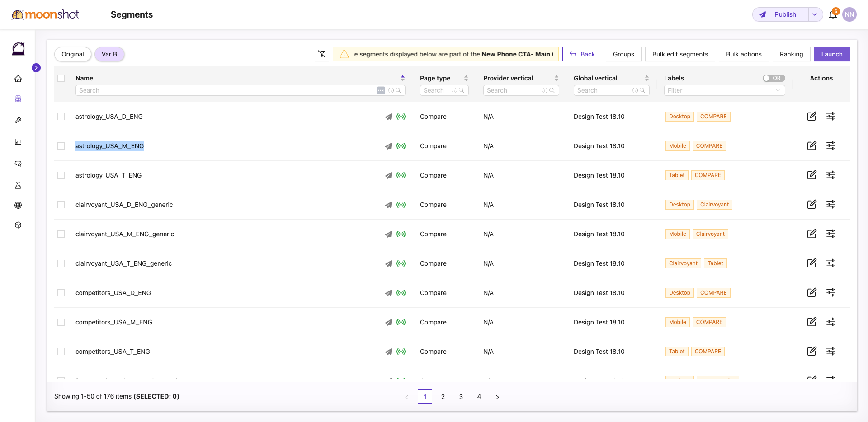The width and height of the screenshot is (868, 422).
Task: Edit the clairvoyant_USA_T_ENG_generic segment
Action: click(812, 263)
